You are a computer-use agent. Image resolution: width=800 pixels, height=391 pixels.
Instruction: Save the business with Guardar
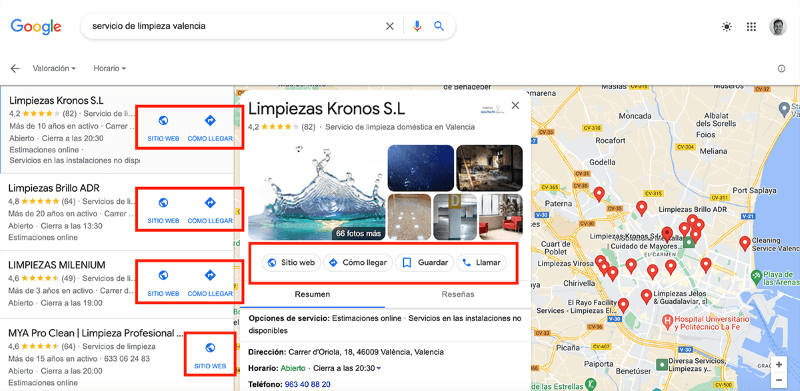click(x=424, y=263)
